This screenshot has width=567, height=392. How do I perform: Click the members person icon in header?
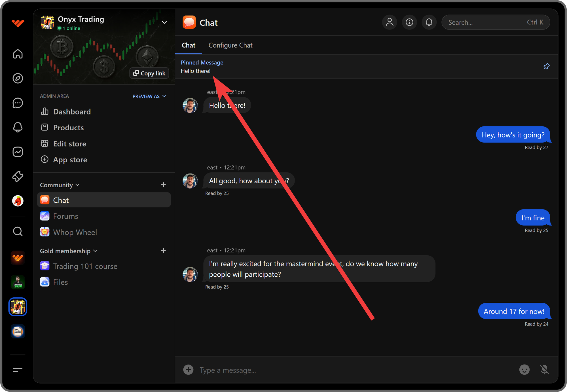click(x=390, y=22)
